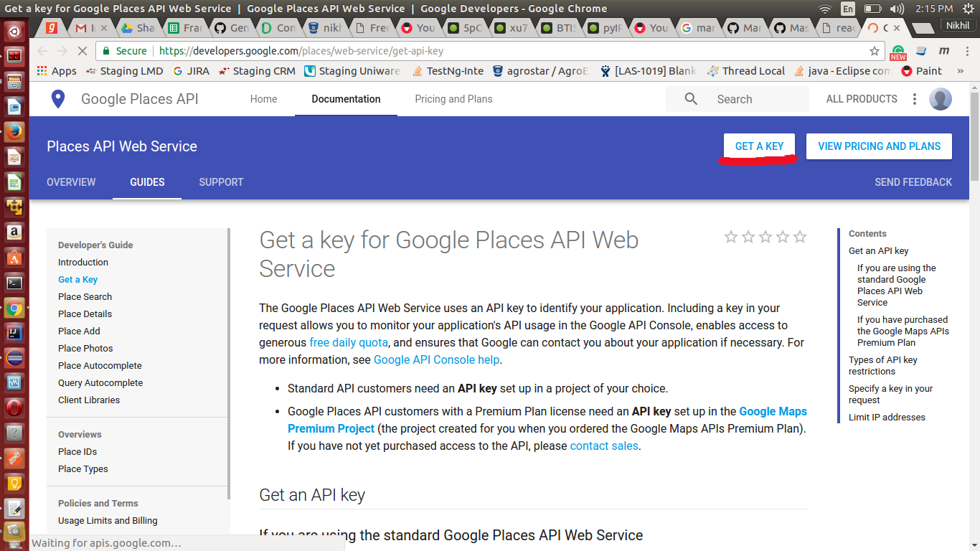Screen dimensions: 980x551
Task: Open Ubuntu Software Center icon
Action: pos(14,258)
